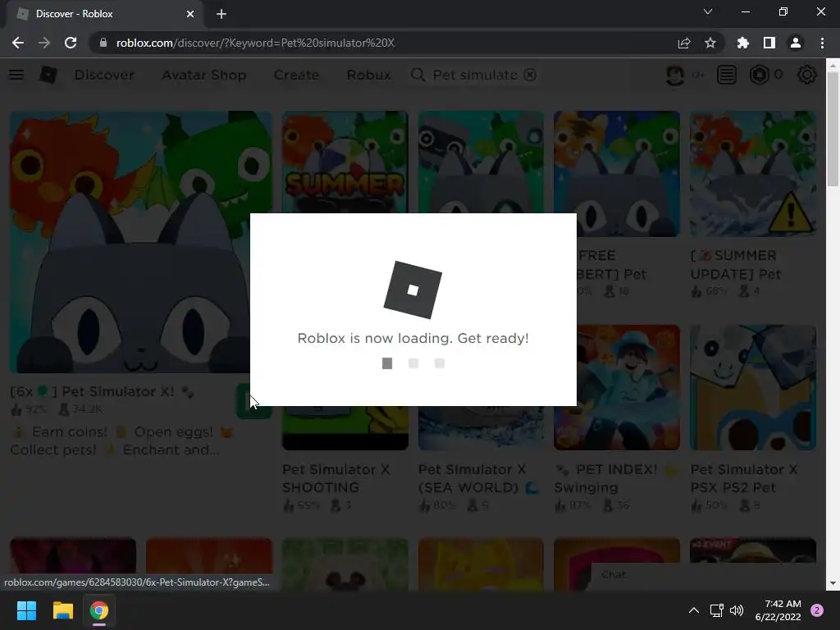
Task: Open the large Pet Simulator X thumbnail
Action: coord(141,242)
